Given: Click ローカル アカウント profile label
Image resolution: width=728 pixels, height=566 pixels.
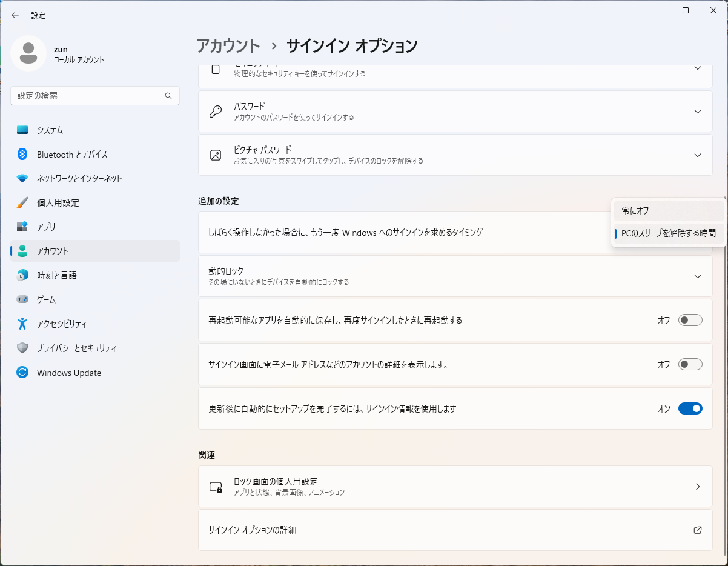Looking at the screenshot, I should 79,60.
